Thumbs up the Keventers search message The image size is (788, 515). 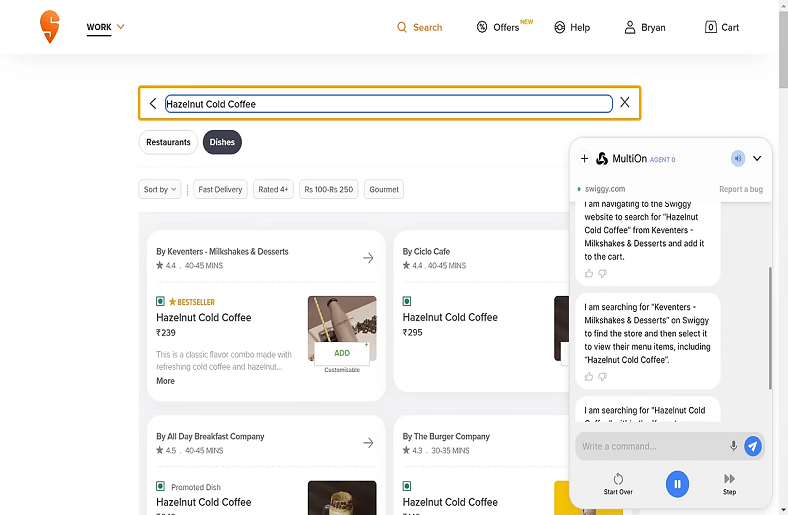[589, 376]
